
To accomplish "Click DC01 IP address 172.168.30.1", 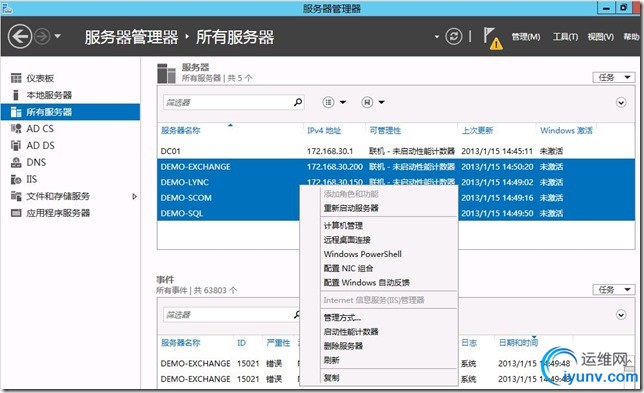I will (330, 151).
